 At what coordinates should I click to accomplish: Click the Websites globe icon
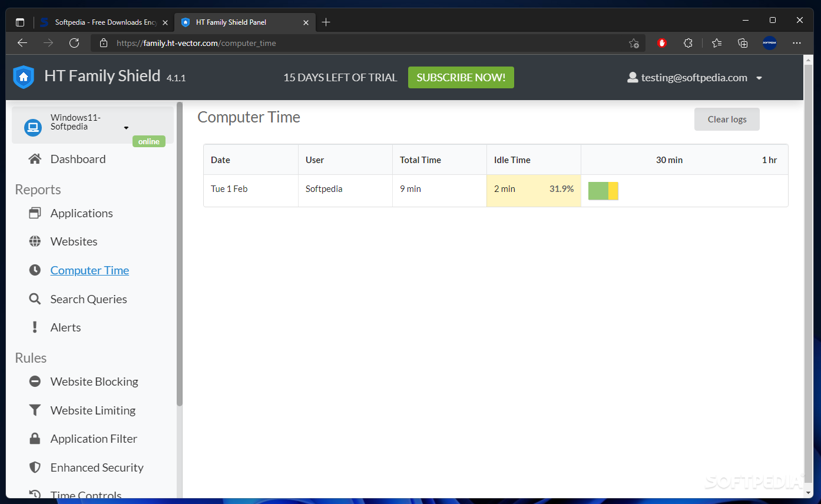coord(35,241)
